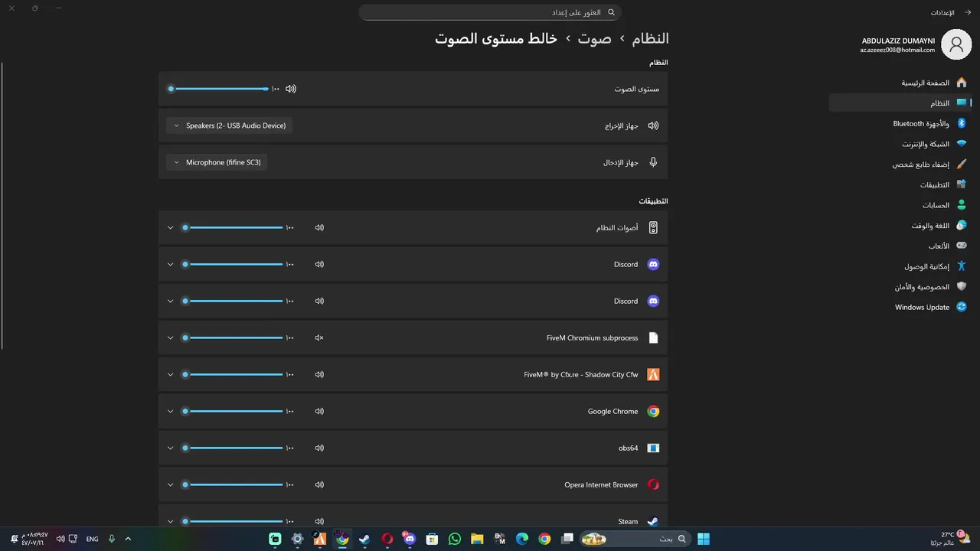Mute obs64 audio speaker icon
Screen dimensions: 980x551
319,448
